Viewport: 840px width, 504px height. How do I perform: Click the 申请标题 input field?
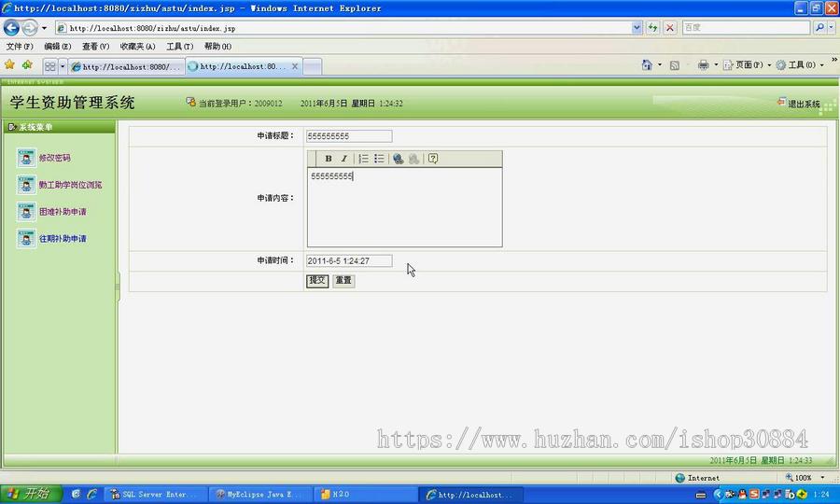[349, 136]
